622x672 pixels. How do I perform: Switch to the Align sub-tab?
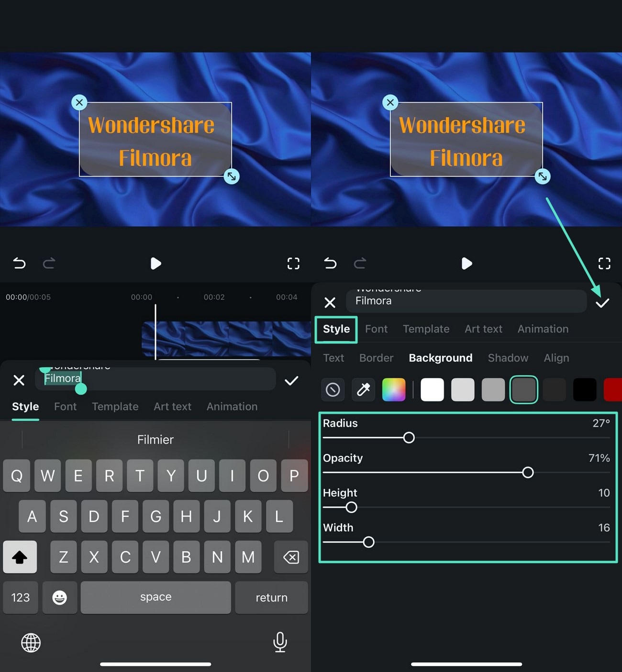[x=556, y=358]
